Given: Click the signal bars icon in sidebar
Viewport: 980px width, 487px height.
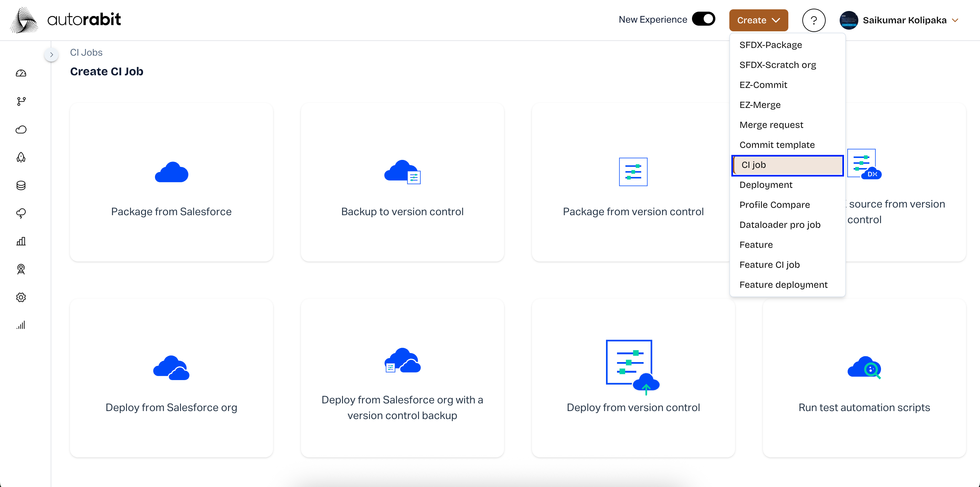Looking at the screenshot, I should pyautogui.click(x=21, y=325).
